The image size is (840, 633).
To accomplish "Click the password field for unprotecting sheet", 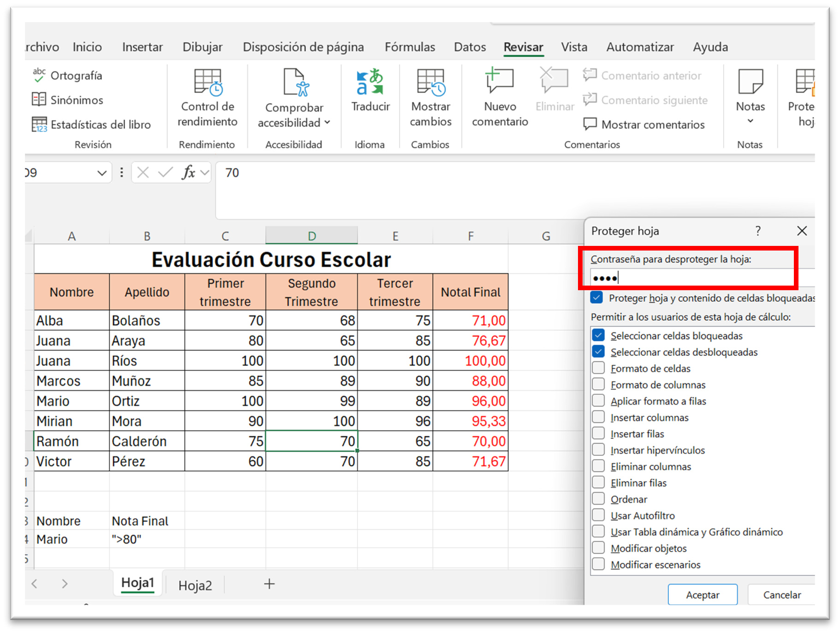I will 692,278.
